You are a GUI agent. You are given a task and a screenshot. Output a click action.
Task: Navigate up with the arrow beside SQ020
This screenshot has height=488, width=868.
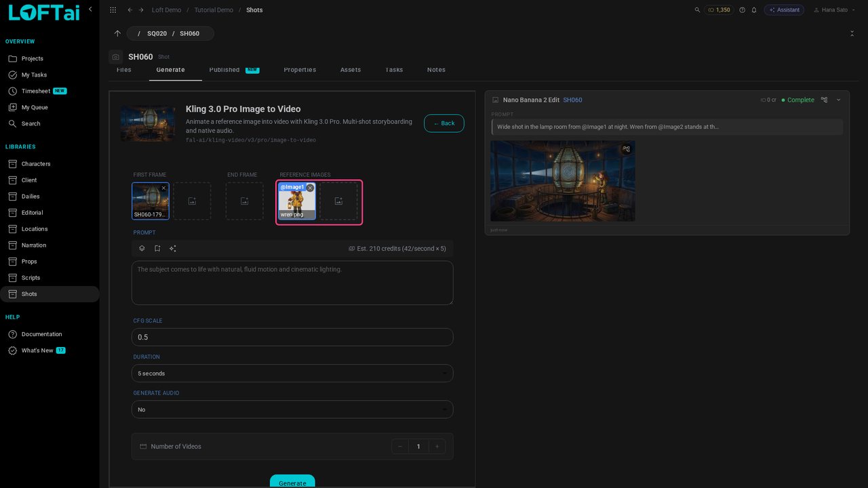tap(117, 33)
